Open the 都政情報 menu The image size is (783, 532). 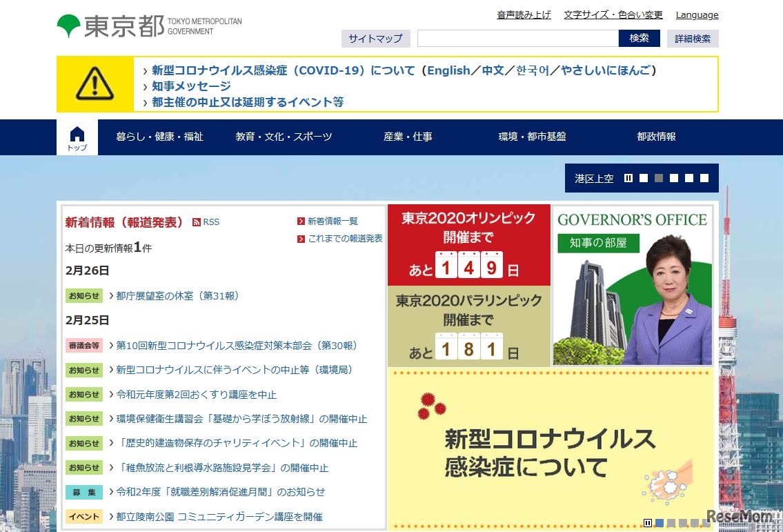[x=656, y=137]
